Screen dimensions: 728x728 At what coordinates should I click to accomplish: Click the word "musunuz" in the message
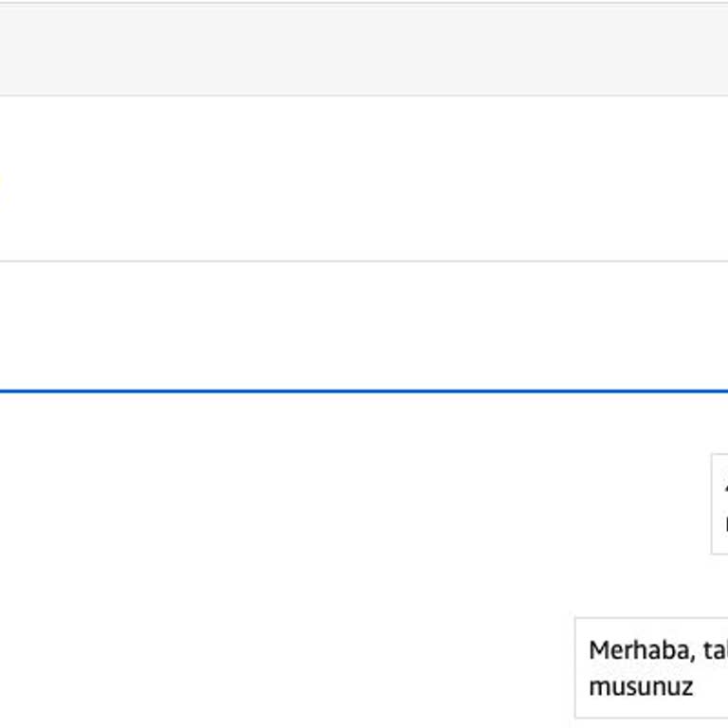[641, 685]
